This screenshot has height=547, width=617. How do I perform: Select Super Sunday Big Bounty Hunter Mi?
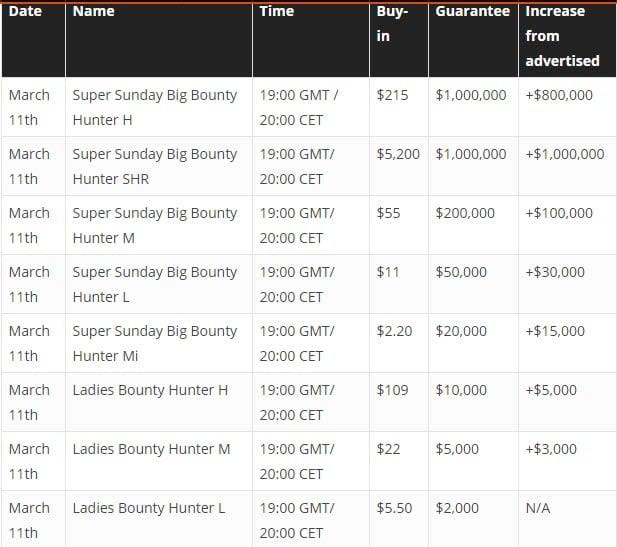pyautogui.click(x=155, y=343)
